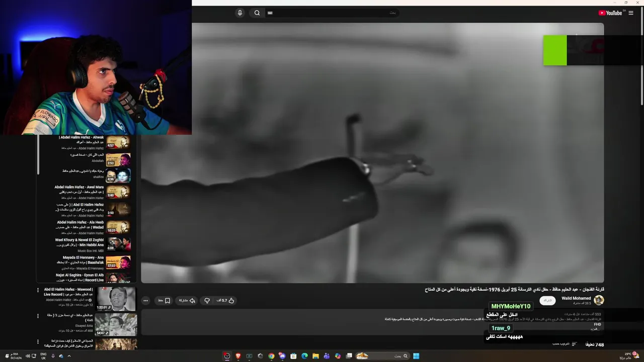This screenshot has height=362, width=644.
Task: Open Discord from taskbar
Action: click(x=282, y=356)
